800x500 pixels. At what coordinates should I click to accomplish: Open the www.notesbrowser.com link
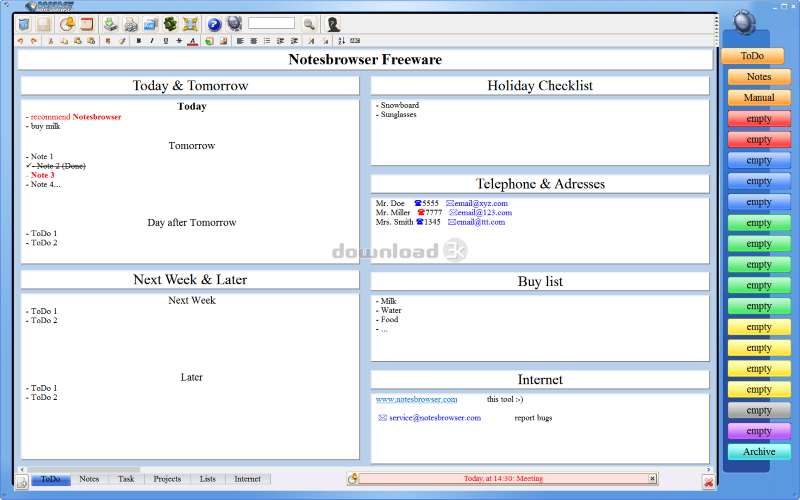(416, 400)
